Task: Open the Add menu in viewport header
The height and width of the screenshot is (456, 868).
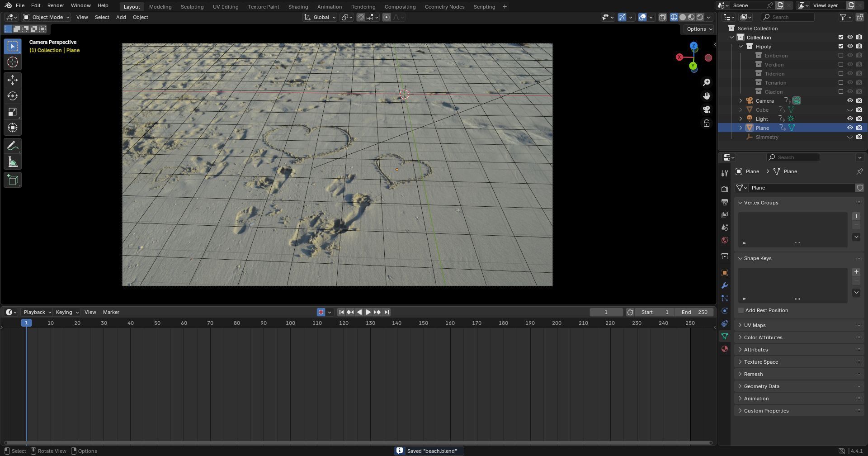Action: coord(121,17)
